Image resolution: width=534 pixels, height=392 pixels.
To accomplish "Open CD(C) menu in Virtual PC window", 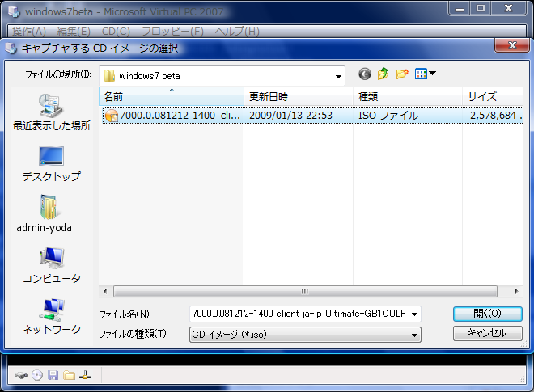I will (116, 32).
